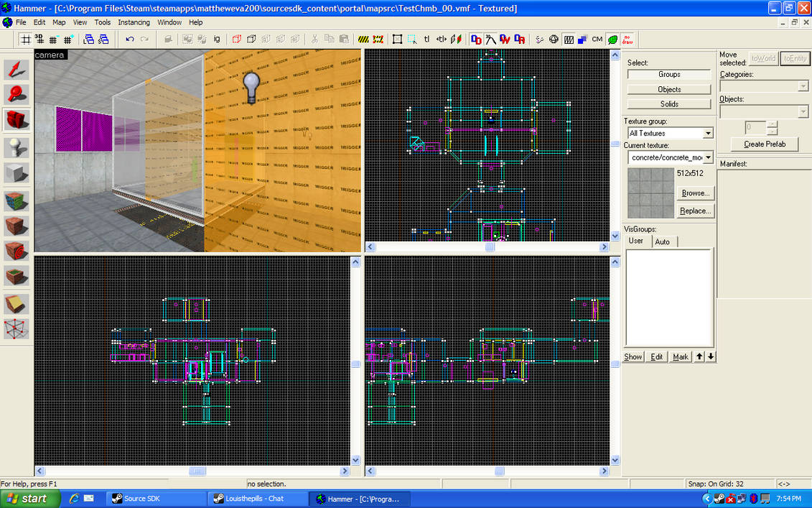Click the DW toolbar icon
This screenshot has width=812, height=508.
coord(505,40)
